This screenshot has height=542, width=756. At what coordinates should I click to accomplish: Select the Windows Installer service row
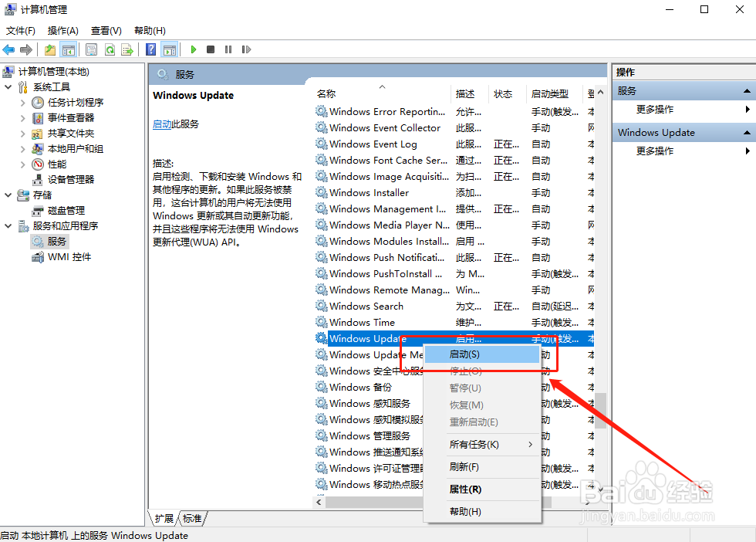454,192
